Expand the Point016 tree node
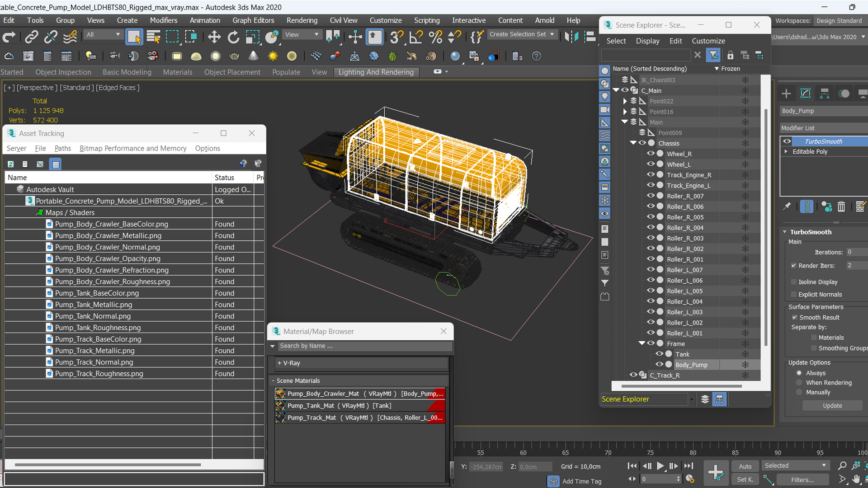Image resolution: width=868 pixels, height=488 pixels. tap(625, 112)
